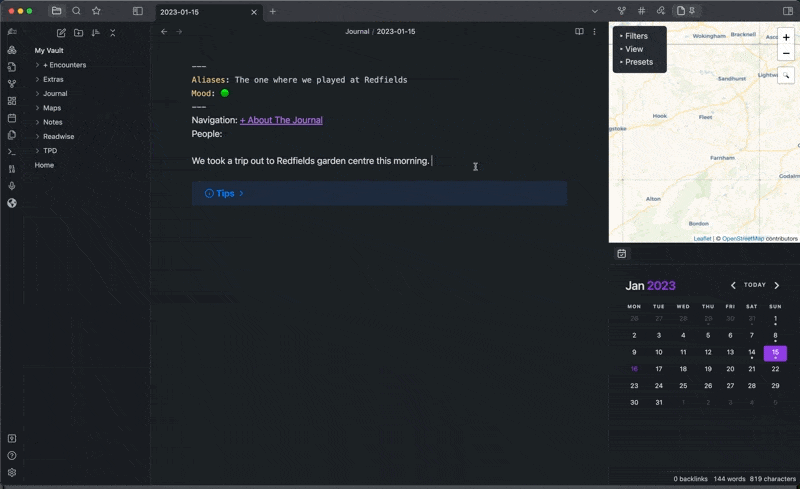Collapse all folders in file explorer

coord(113,33)
